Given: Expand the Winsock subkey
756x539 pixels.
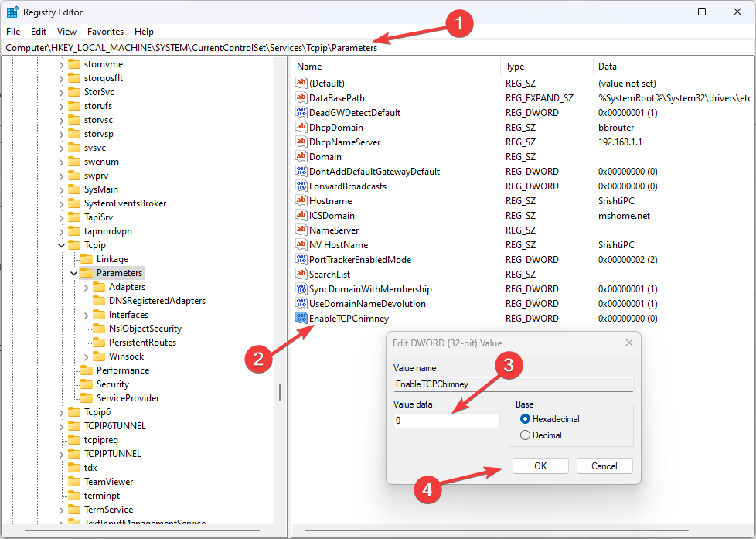Looking at the screenshot, I should [87, 356].
